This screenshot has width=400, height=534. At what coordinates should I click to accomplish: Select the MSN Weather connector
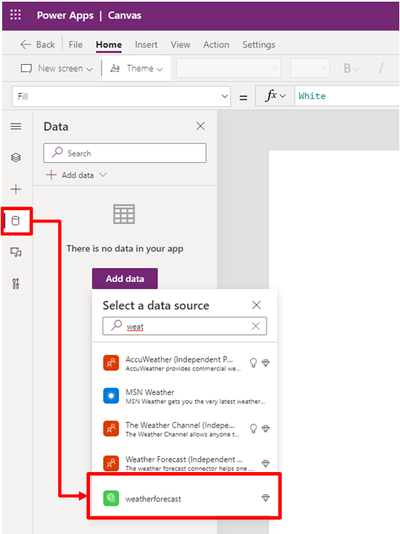(185, 396)
